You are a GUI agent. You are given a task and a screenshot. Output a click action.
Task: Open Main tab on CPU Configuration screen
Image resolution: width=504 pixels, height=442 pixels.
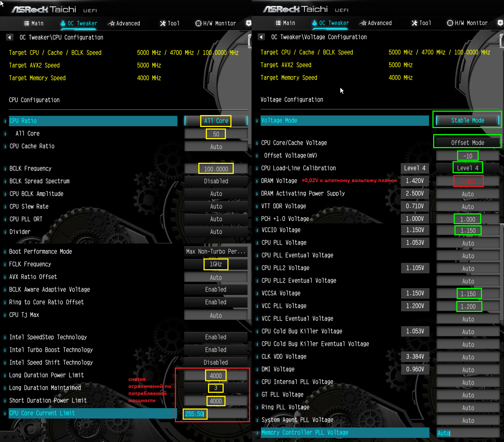[34, 23]
